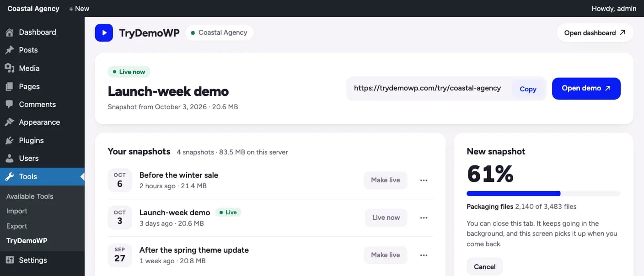
Task: Click the Live badge beside Launch-week demo row
Action: (228, 212)
